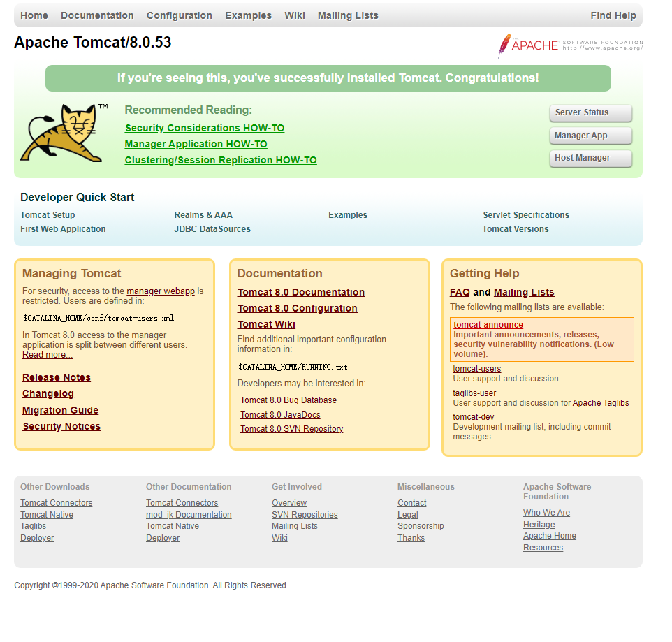Open Tomcat Connectors under Other Downloads

[56, 503]
